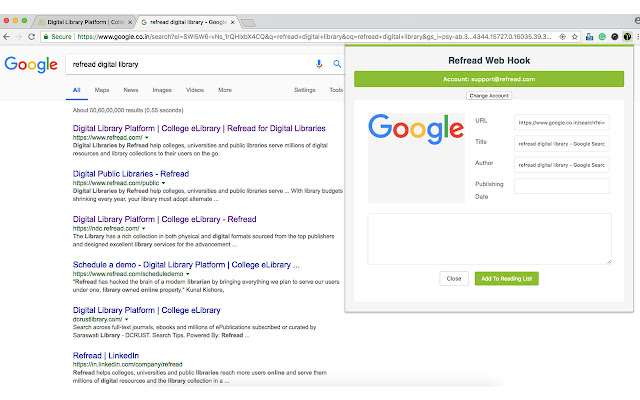Close the Digital Library Platform browser tab
This screenshot has height=400, width=640.
[130, 22]
